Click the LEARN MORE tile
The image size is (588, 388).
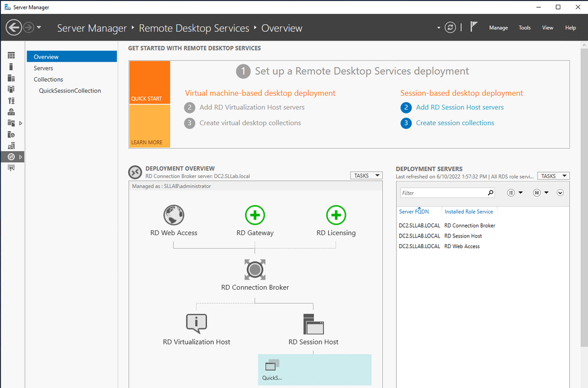149,126
